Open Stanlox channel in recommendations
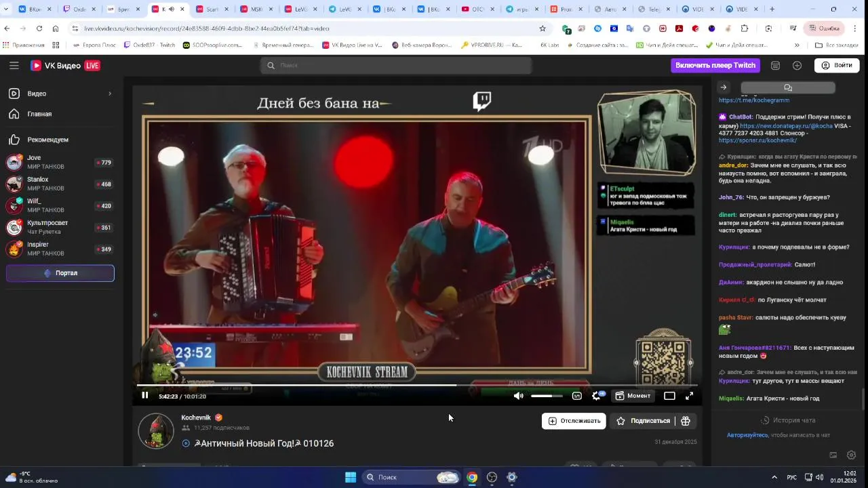Image resolution: width=868 pixels, height=488 pixels. pos(60,184)
